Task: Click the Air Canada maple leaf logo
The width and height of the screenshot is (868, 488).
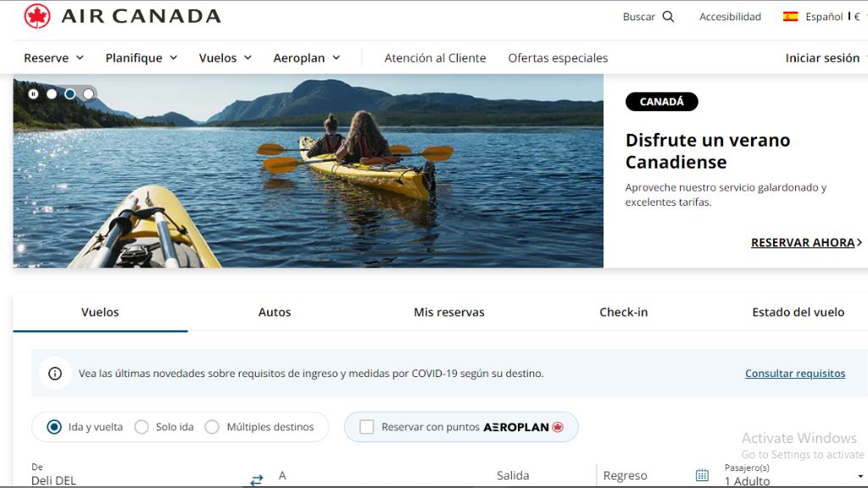Action: pos(37,16)
